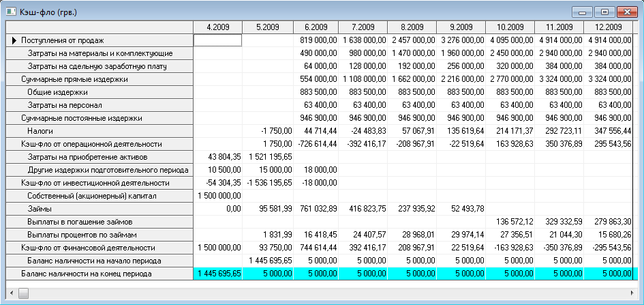Select row Другие издержки подготовительного периода
The image size is (644, 305).
tap(99, 170)
